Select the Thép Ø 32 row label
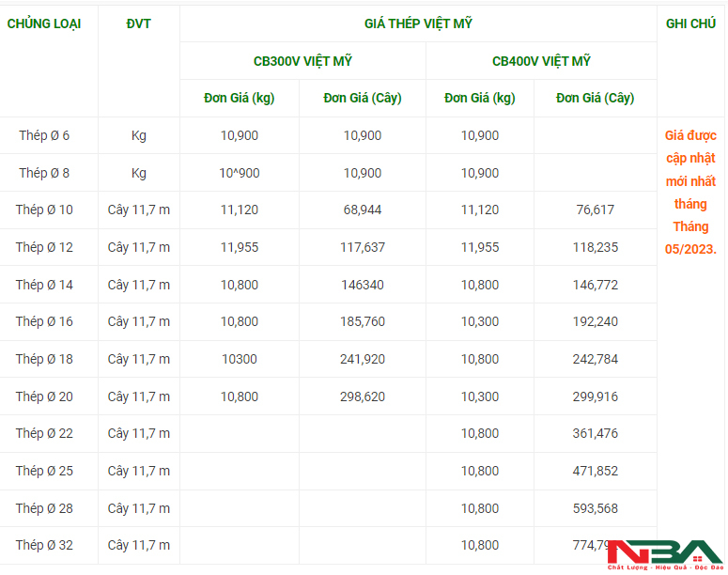This screenshot has height=575, width=728. 44,545
